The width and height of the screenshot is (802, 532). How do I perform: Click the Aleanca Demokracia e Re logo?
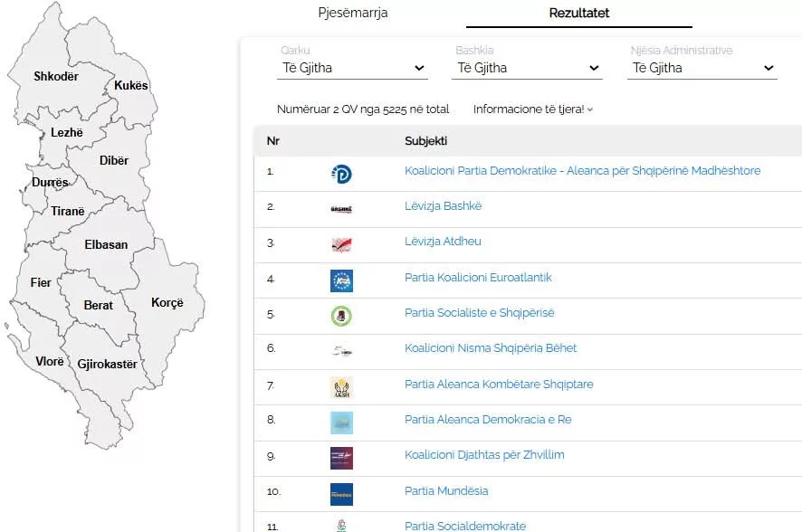tap(341, 423)
